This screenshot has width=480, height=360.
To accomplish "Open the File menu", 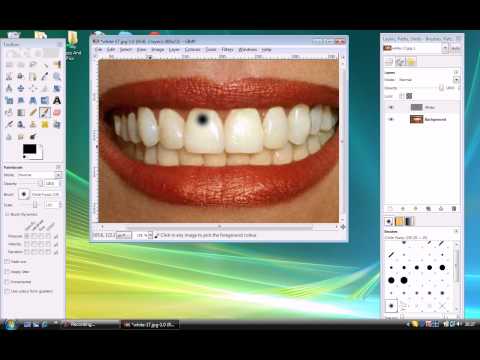I will pos(98,50).
